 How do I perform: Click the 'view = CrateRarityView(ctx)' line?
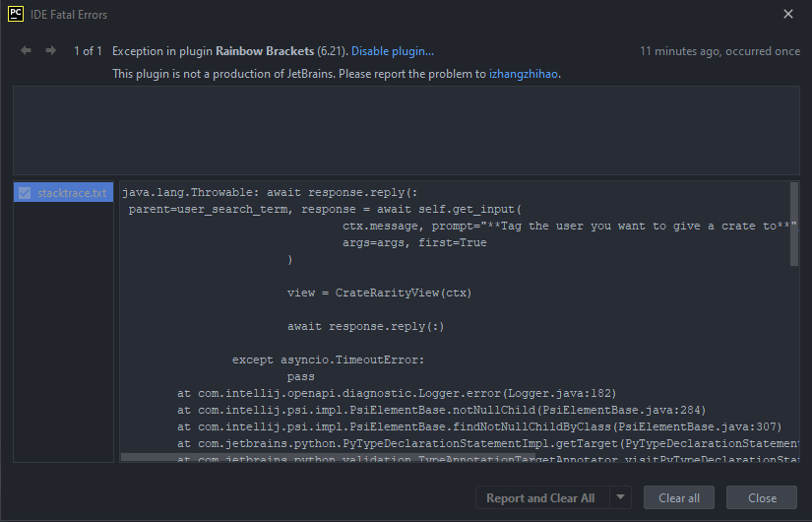pos(380,293)
